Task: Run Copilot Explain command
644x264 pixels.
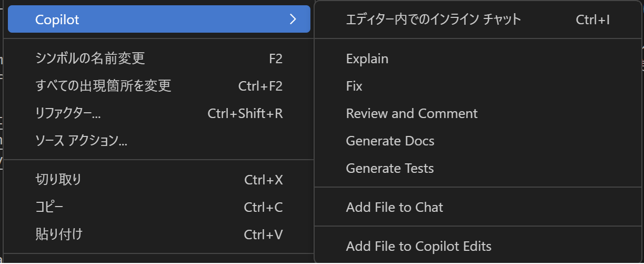Action: click(367, 59)
